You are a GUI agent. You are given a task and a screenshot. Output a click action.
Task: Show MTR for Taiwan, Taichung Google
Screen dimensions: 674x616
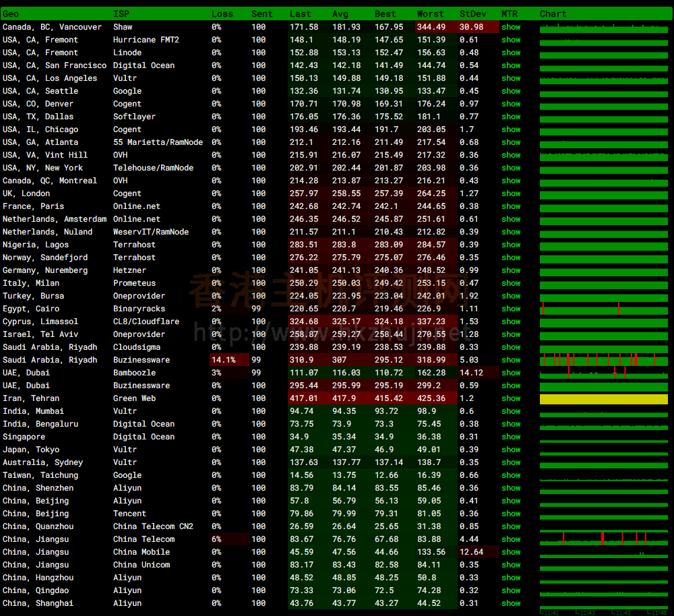click(511, 475)
